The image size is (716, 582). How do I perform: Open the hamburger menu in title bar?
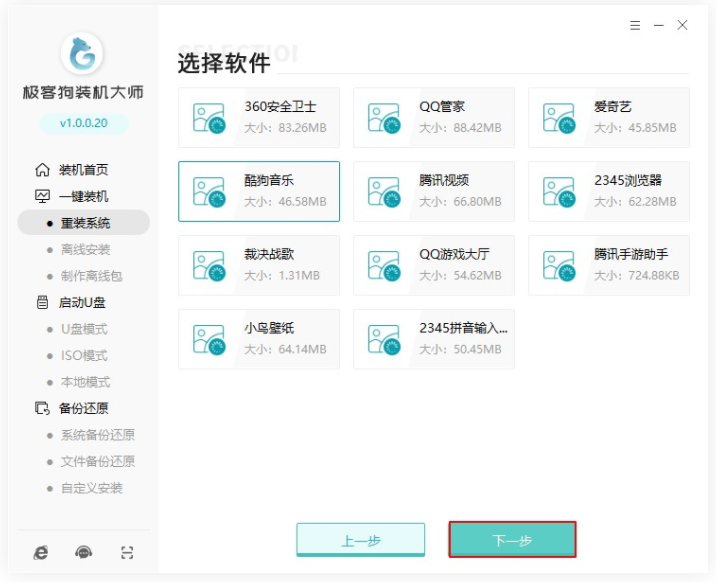[635, 25]
